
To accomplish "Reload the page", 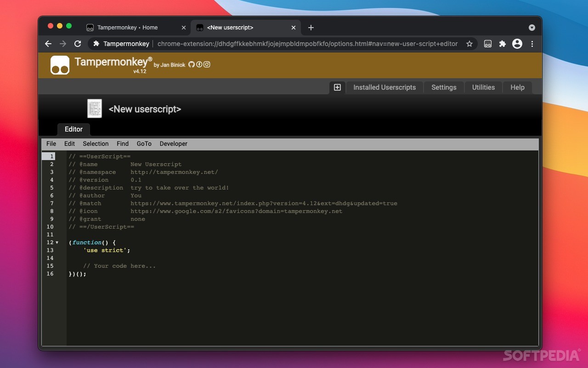I will [x=78, y=44].
